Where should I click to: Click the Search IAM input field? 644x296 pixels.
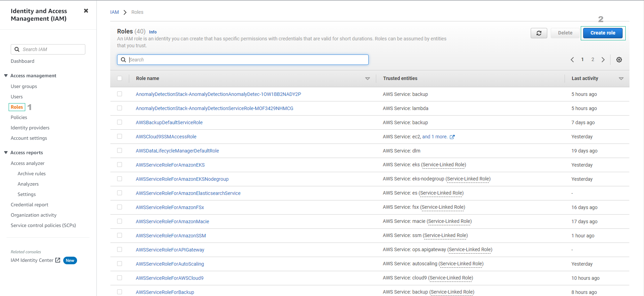pyautogui.click(x=48, y=49)
